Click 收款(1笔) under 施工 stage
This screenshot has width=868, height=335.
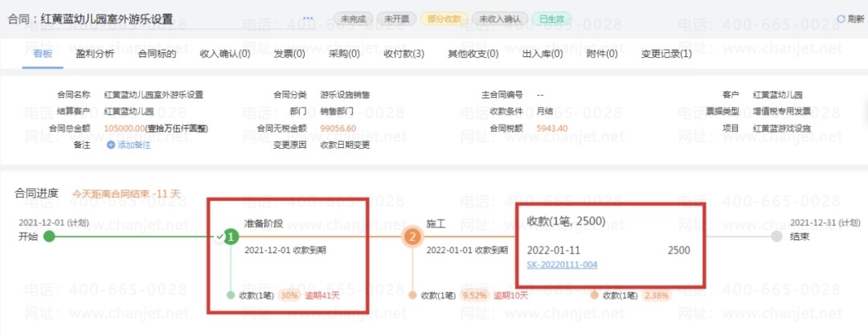(x=439, y=295)
